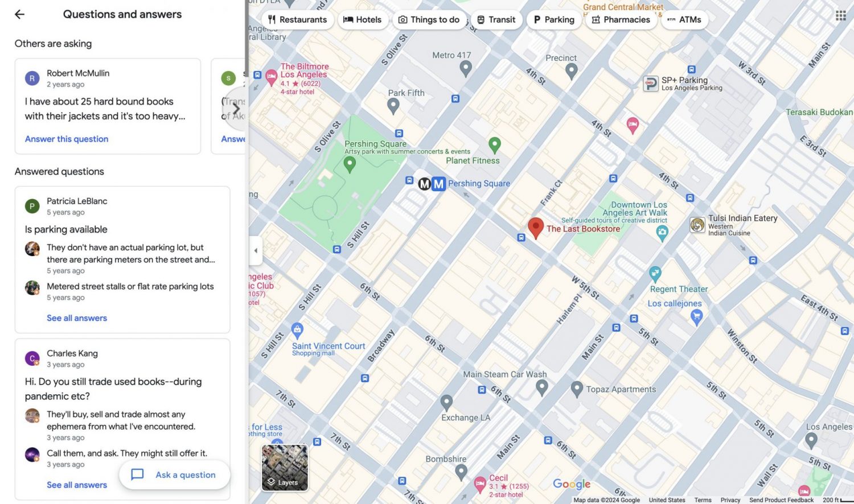Click the 'Is parking available' question
This screenshot has width=854, height=504.
tap(66, 229)
